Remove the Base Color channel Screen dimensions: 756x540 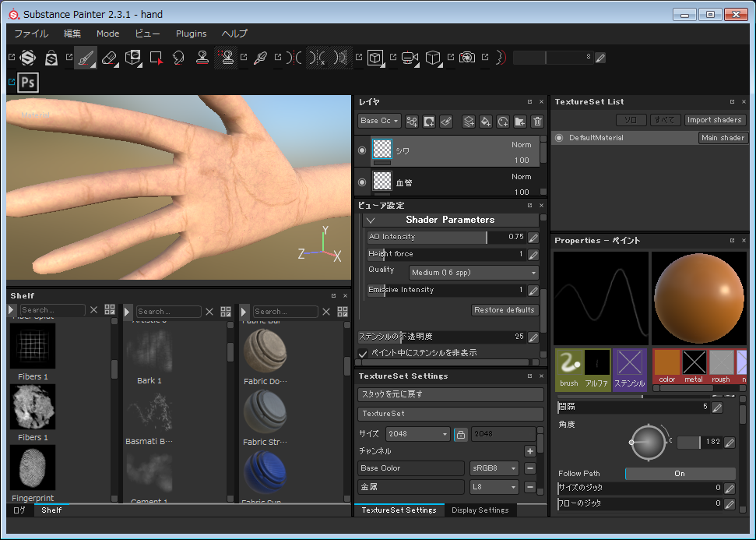[x=530, y=468]
